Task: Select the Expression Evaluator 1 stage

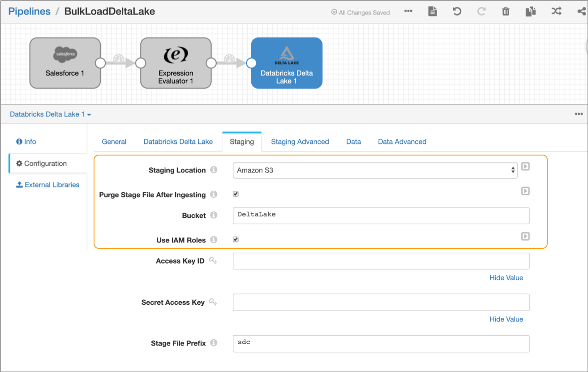Action: click(x=176, y=63)
